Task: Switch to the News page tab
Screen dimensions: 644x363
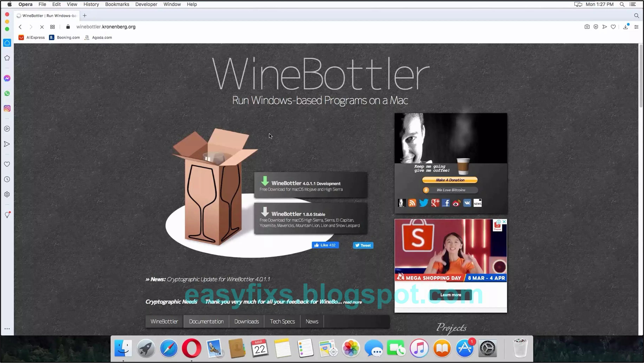Action: (x=312, y=321)
